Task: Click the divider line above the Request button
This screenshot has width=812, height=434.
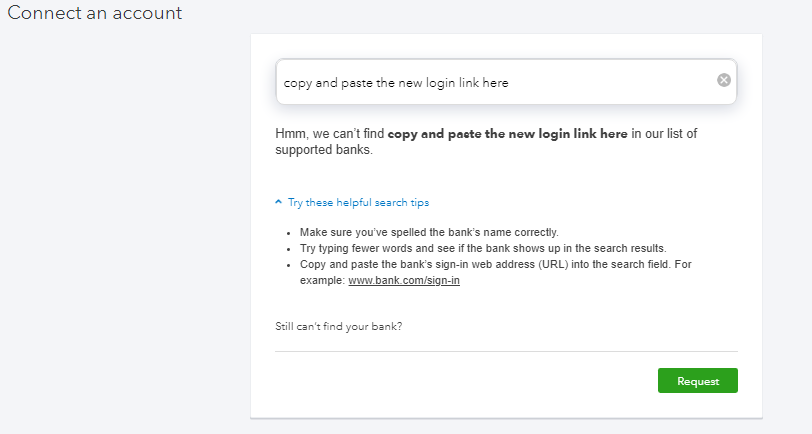Action: (506, 351)
